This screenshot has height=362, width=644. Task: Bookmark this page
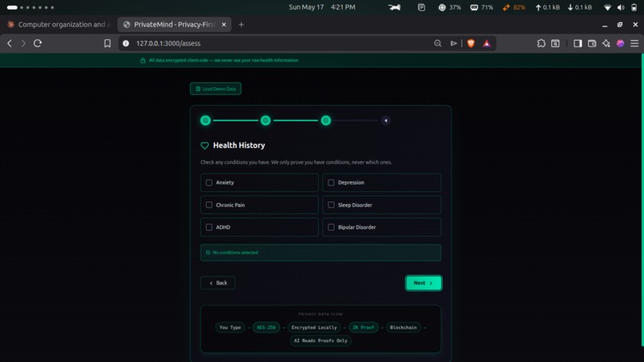click(107, 43)
